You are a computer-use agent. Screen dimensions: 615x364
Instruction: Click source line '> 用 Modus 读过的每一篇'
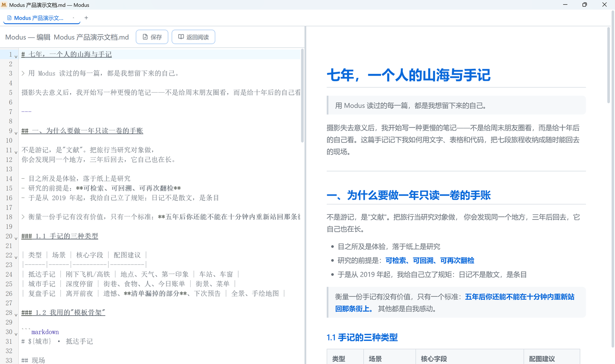pyautogui.click(x=101, y=73)
